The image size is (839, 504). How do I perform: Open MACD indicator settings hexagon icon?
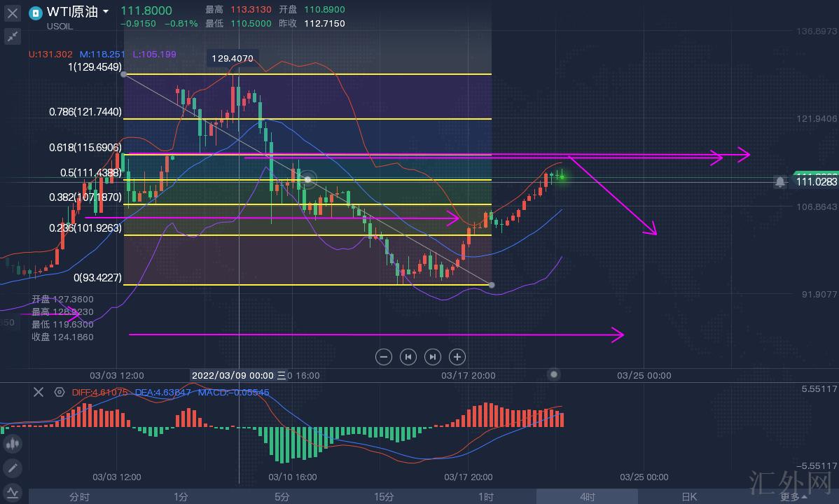pyautogui.click(x=59, y=393)
